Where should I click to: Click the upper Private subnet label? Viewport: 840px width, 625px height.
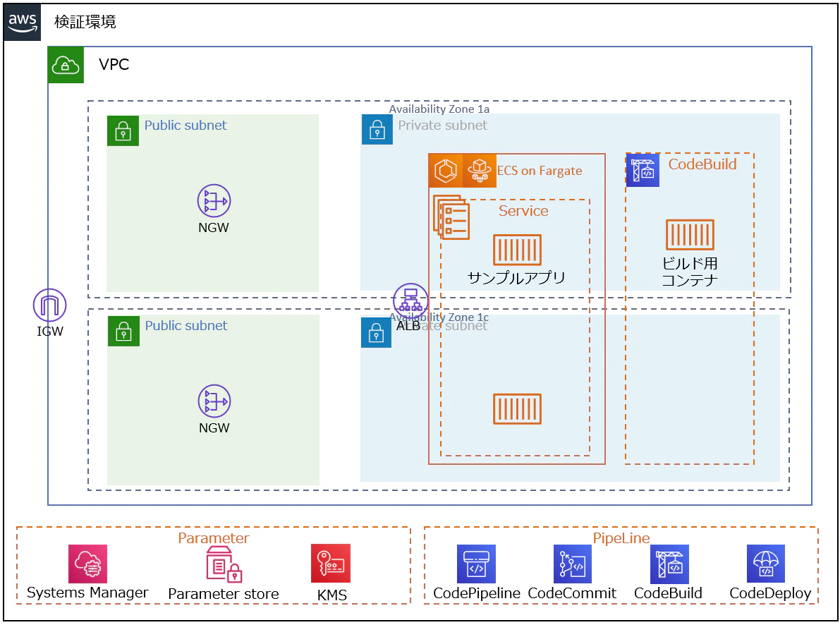(442, 126)
